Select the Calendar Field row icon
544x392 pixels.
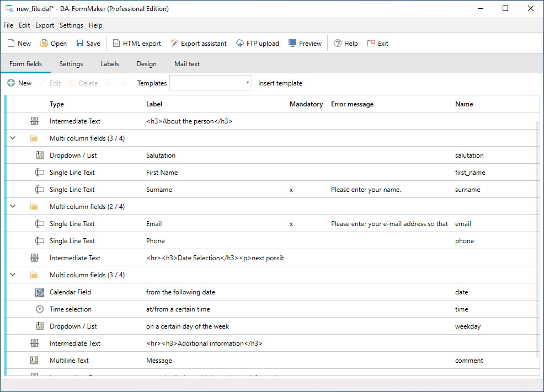40,292
